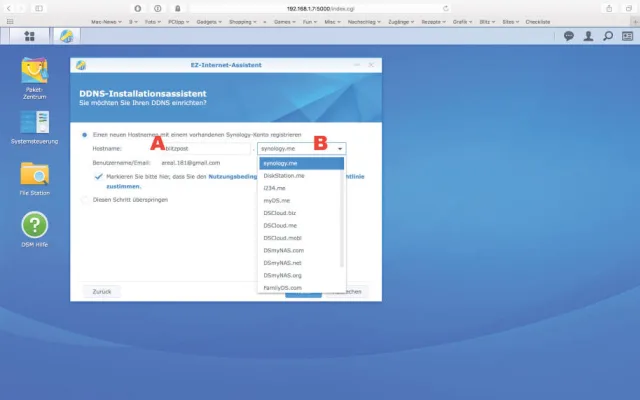The image size is (640, 400).
Task: Choose synology.me in the domain list
Action: click(x=302, y=163)
